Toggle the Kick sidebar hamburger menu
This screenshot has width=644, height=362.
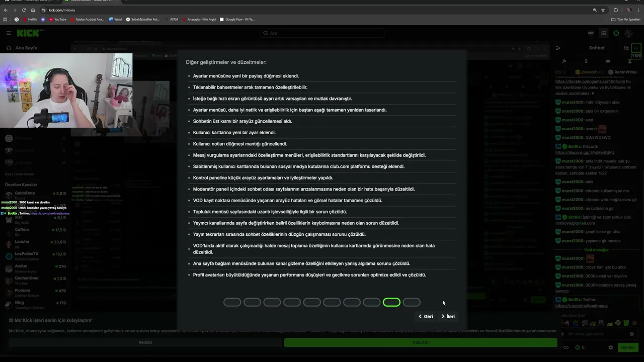9,33
